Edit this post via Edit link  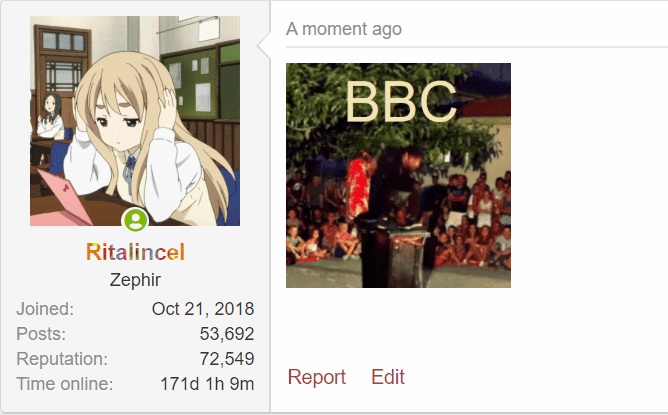388,377
